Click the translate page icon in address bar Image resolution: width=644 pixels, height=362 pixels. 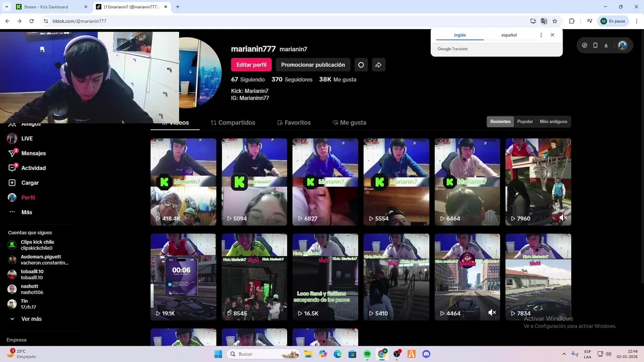544,21
